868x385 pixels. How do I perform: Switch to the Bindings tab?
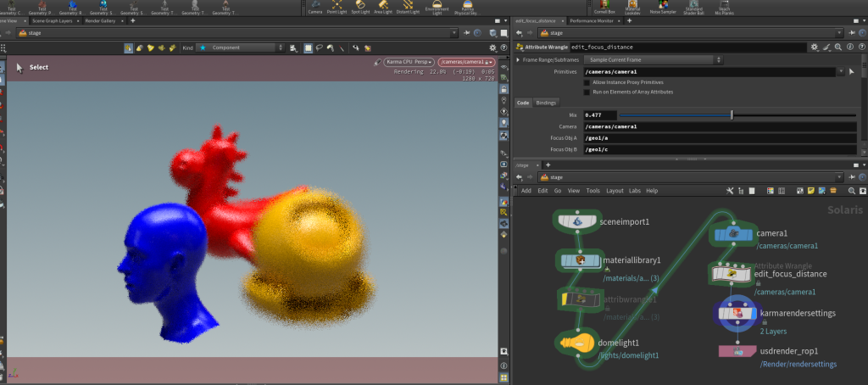click(x=546, y=103)
